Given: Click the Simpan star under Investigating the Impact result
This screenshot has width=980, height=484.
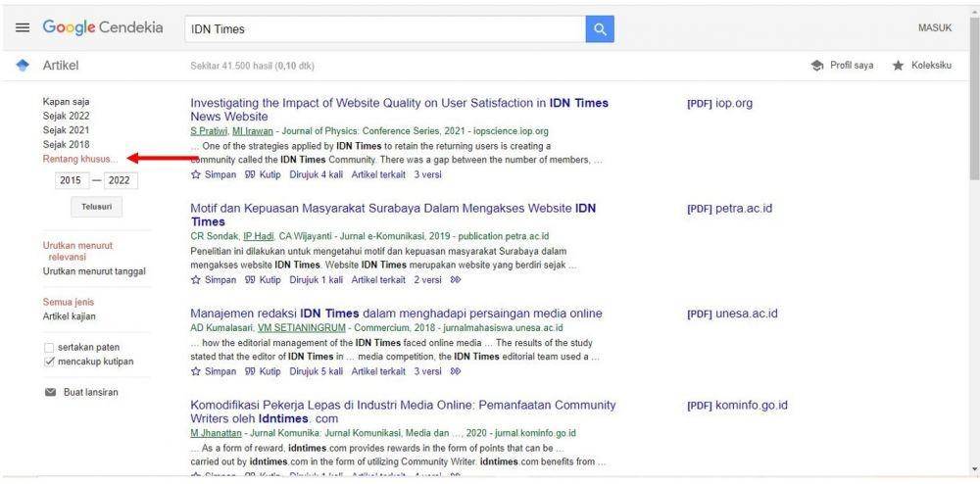Looking at the screenshot, I should (196, 174).
